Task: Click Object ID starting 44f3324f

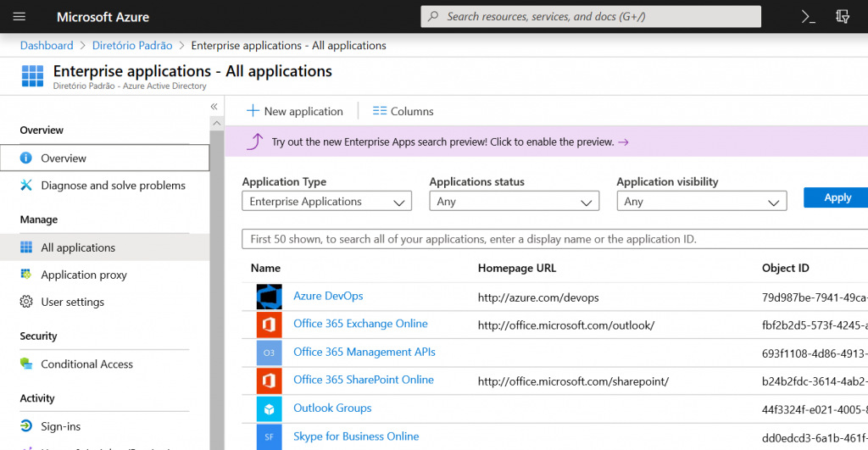Action: pyautogui.click(x=815, y=410)
